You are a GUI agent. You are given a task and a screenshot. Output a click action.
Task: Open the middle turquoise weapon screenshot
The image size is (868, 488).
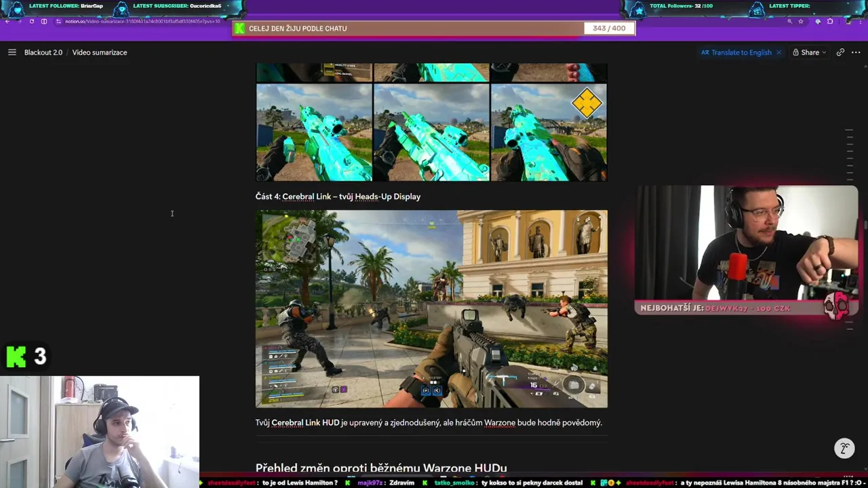[x=431, y=132]
